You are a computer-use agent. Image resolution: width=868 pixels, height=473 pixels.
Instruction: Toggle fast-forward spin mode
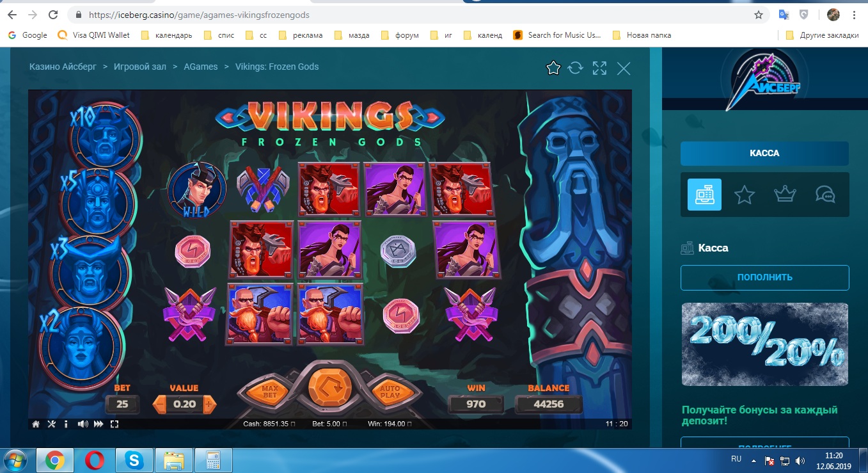click(x=99, y=424)
